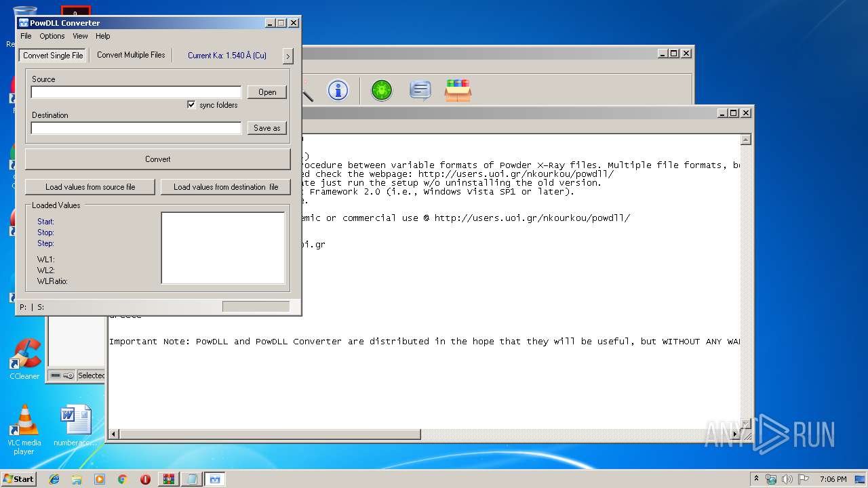Open Internet Explorer from the taskbar

[x=54, y=479]
